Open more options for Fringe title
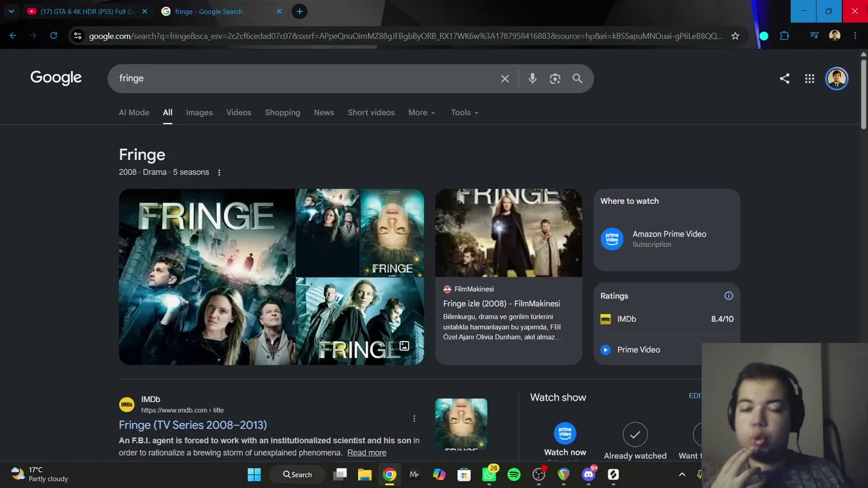868x488 pixels. coord(219,173)
